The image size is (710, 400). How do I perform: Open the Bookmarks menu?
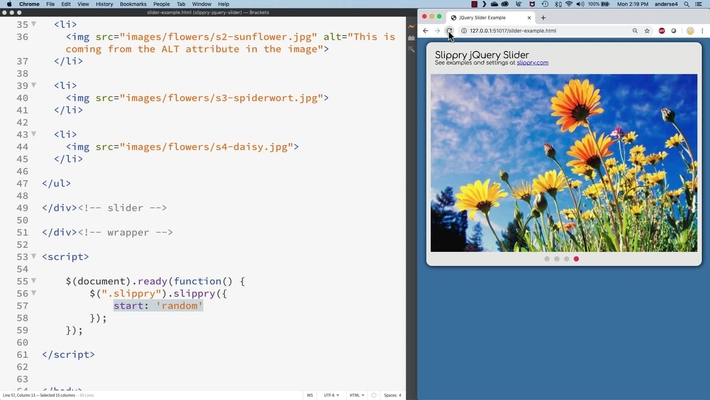coord(133,4)
